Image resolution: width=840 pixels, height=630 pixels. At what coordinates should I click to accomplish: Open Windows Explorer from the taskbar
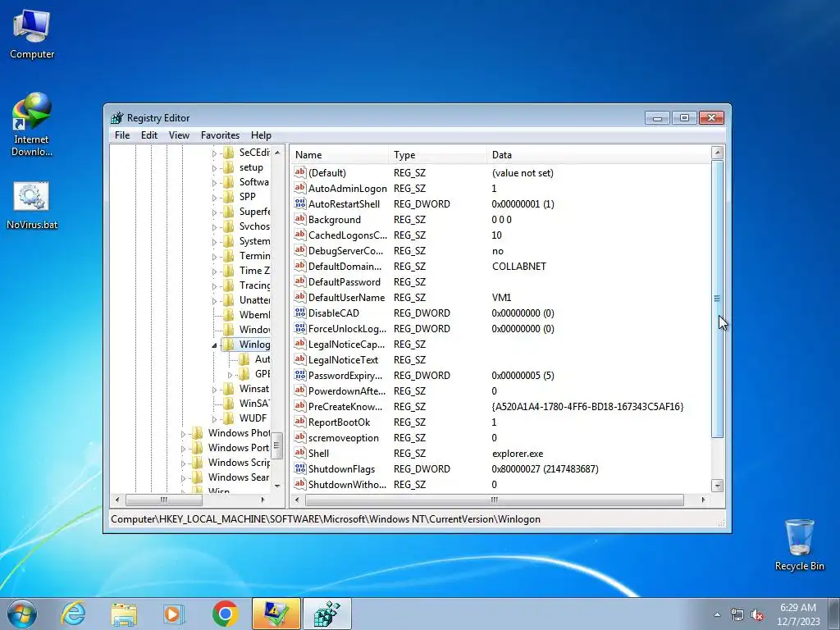(x=124, y=614)
